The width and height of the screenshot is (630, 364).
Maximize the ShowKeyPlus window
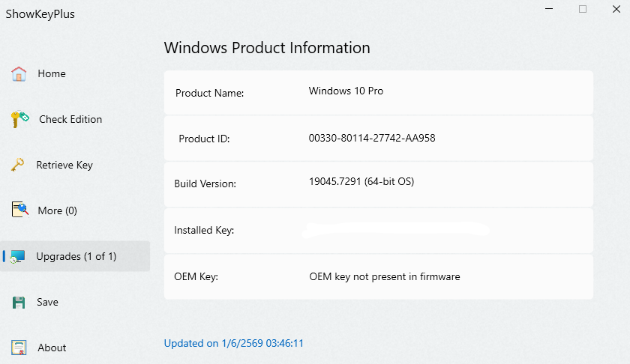[583, 9]
